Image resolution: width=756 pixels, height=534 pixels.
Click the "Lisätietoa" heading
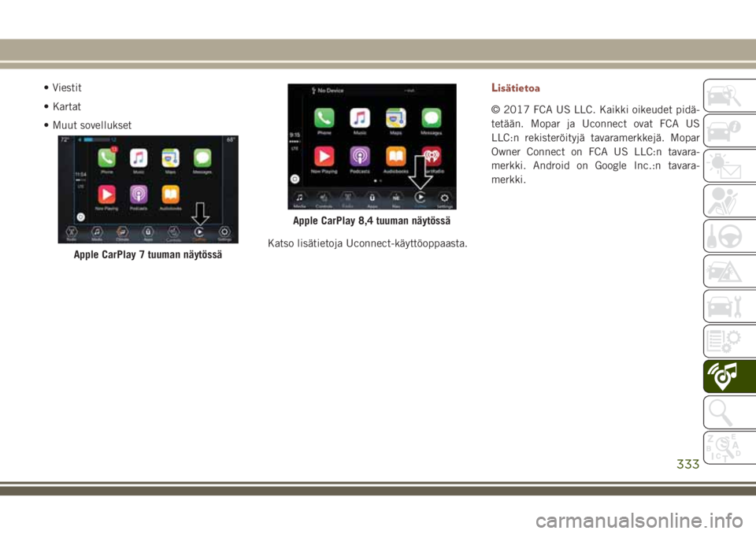[x=515, y=87]
